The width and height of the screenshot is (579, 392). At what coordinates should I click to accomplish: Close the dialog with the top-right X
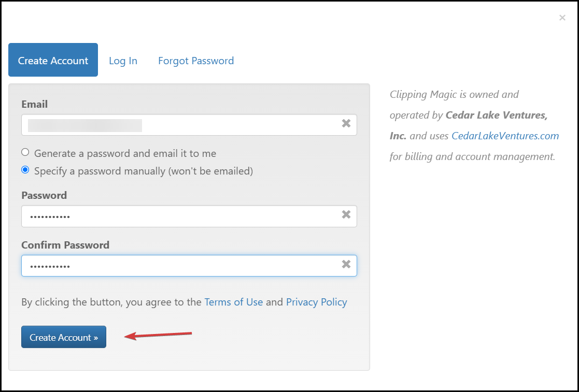click(562, 18)
